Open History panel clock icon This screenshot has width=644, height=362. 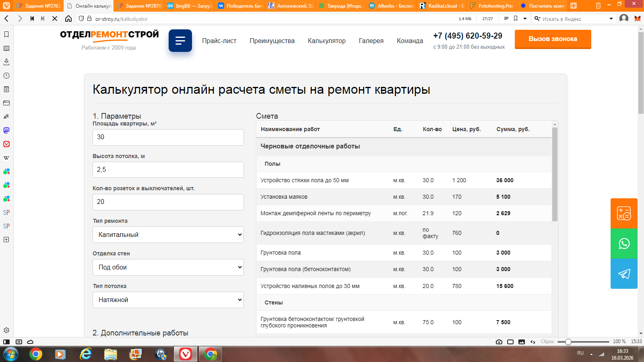coord(6,76)
